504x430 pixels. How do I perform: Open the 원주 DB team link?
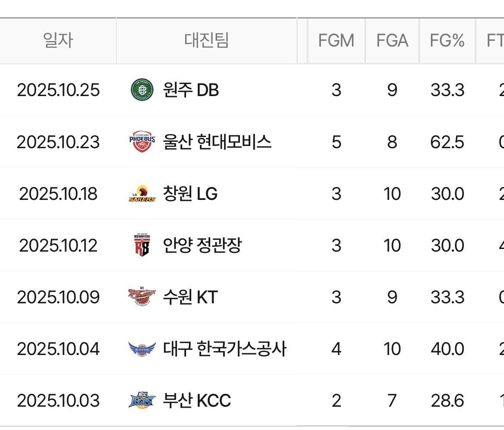click(191, 90)
